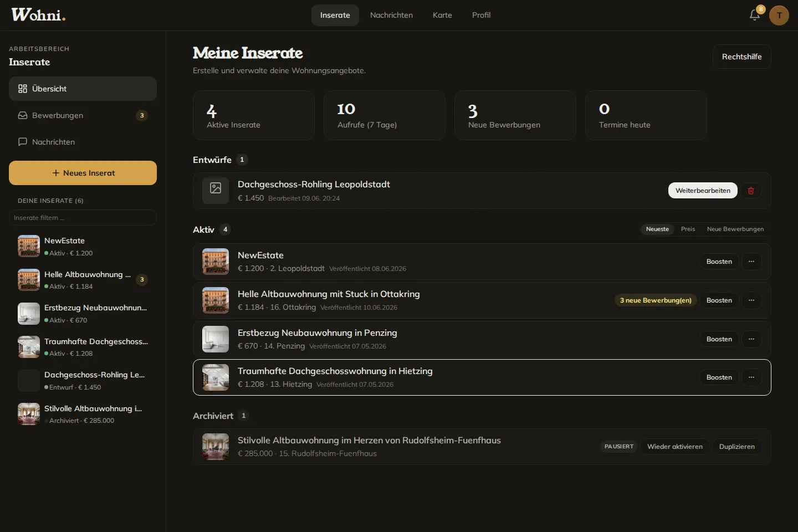
Task: Click the Aufrufe (7 Tage) stat card
Action: [x=385, y=115]
